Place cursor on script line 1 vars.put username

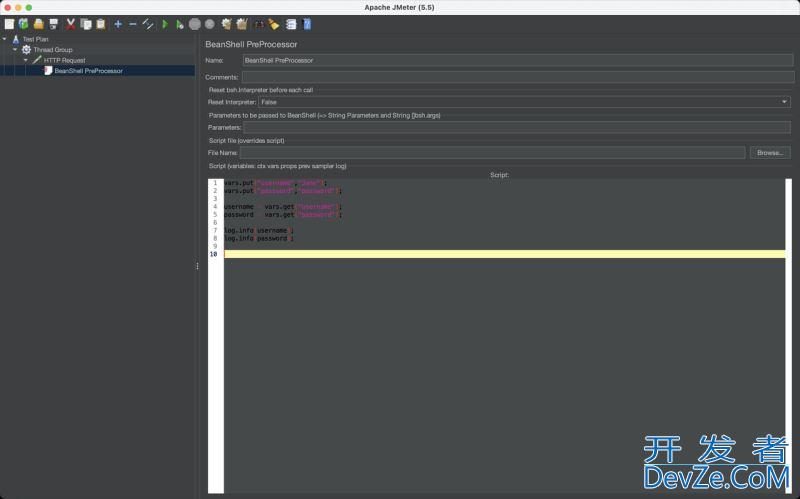[x=275, y=183]
